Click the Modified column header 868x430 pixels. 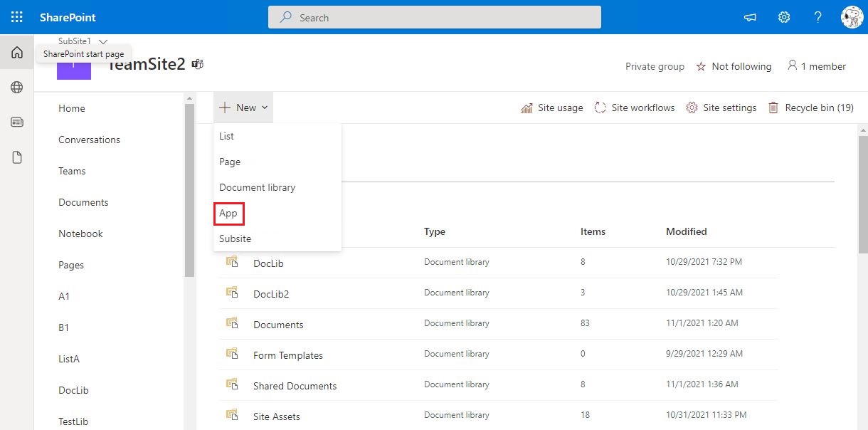point(687,231)
